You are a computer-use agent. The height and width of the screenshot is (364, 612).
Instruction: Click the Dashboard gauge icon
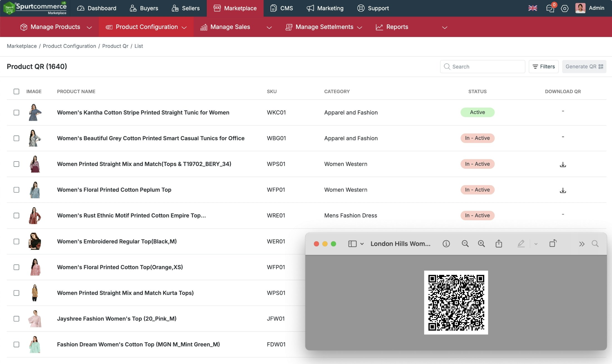click(x=81, y=8)
